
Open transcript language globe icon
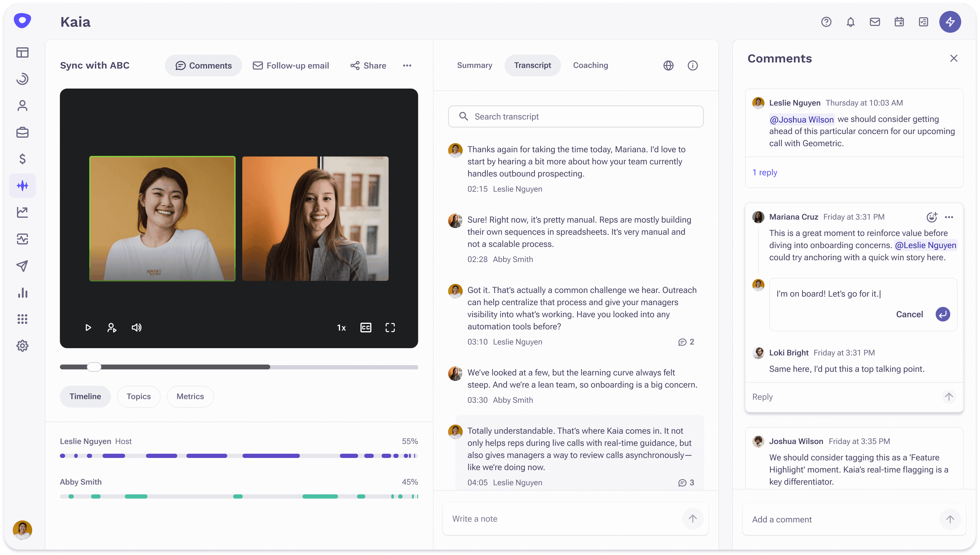(x=668, y=66)
